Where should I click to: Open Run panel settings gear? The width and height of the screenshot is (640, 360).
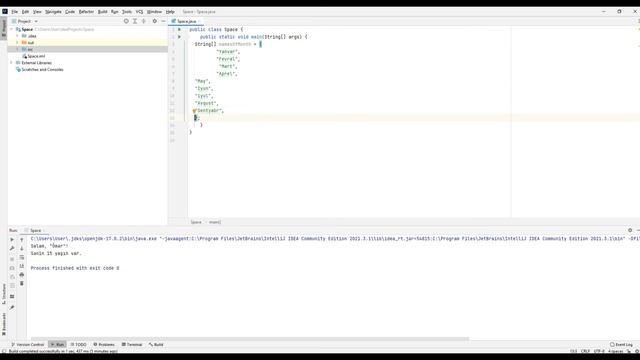[630, 231]
